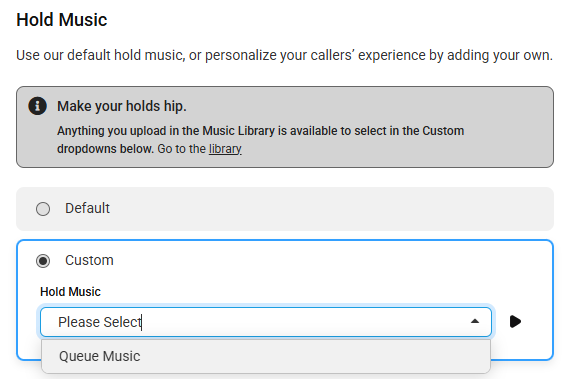This screenshot has width=572, height=379.
Task: Click inside the Please Select field
Action: click(x=266, y=322)
